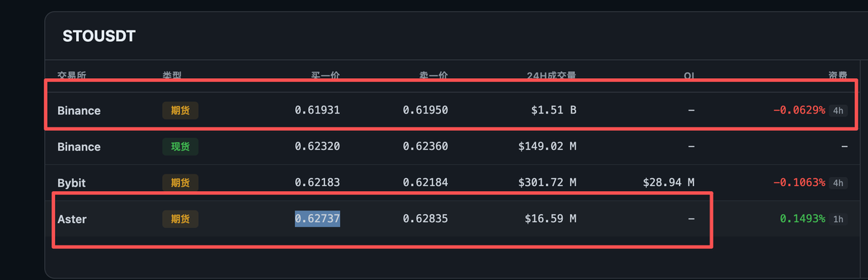Click the highlighted price 0.62737
The image size is (868, 280).
[317, 219]
